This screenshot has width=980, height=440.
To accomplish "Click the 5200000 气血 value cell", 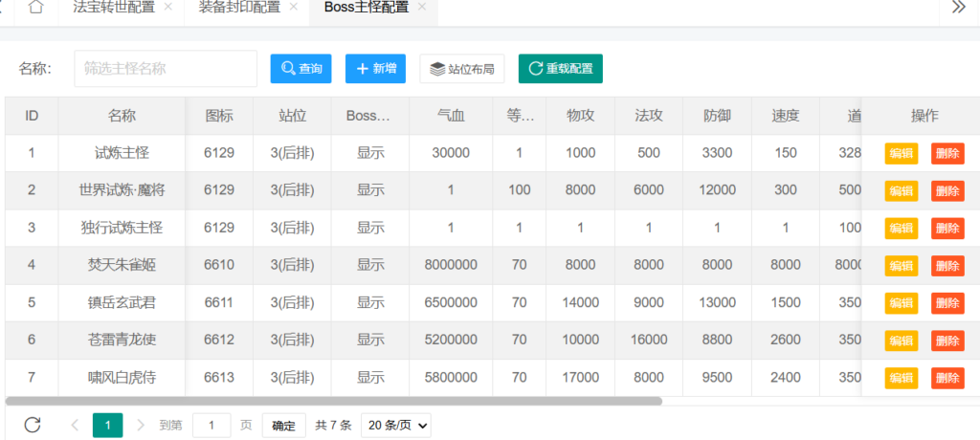I will pyautogui.click(x=451, y=340).
